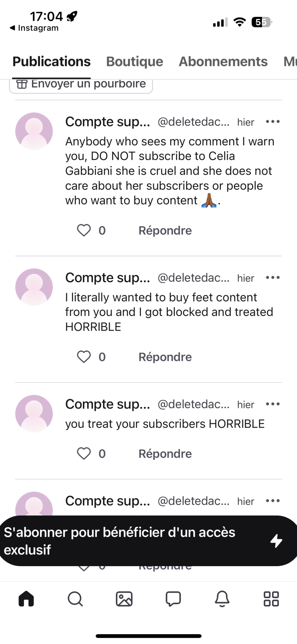The width and height of the screenshot is (297, 644).
Task: Open options menu for the first comment
Action: (x=273, y=121)
